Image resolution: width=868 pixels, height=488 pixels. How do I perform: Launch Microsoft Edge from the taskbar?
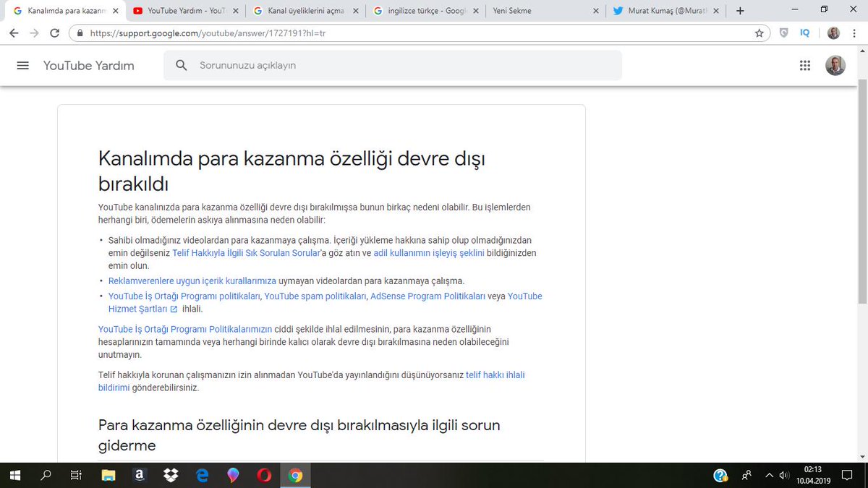click(202, 475)
